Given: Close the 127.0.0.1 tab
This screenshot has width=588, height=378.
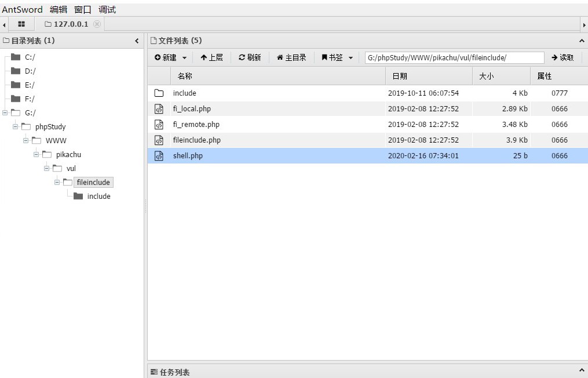Looking at the screenshot, I should coord(97,24).
